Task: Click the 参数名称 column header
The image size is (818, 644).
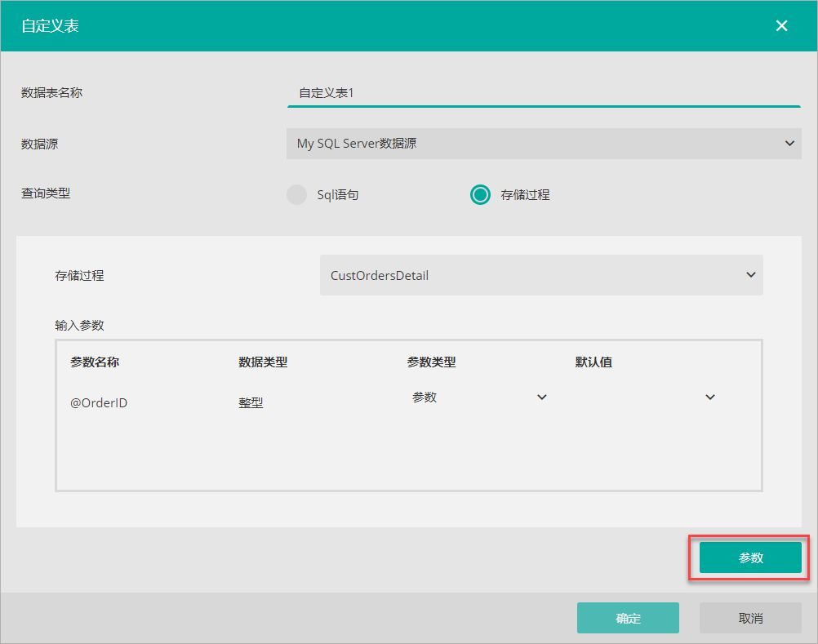Action: pyautogui.click(x=95, y=362)
